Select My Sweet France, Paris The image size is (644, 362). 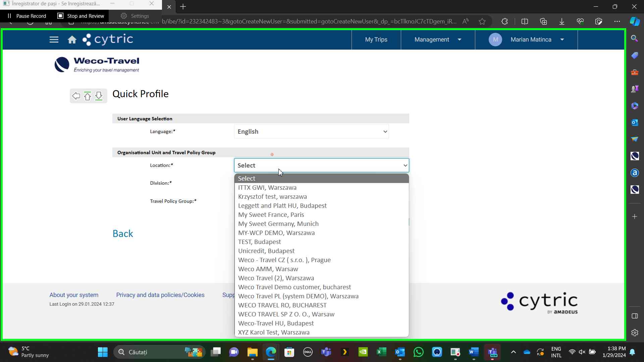point(322,215)
